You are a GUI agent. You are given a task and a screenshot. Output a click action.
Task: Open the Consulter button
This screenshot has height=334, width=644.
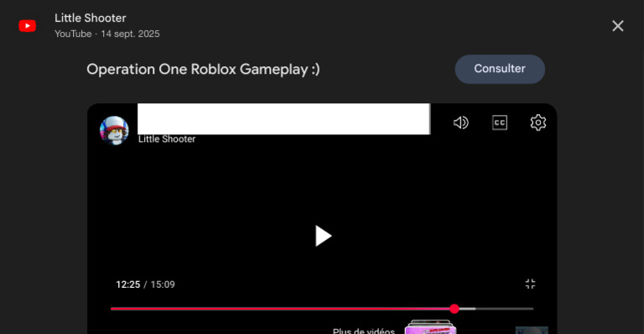coord(500,69)
